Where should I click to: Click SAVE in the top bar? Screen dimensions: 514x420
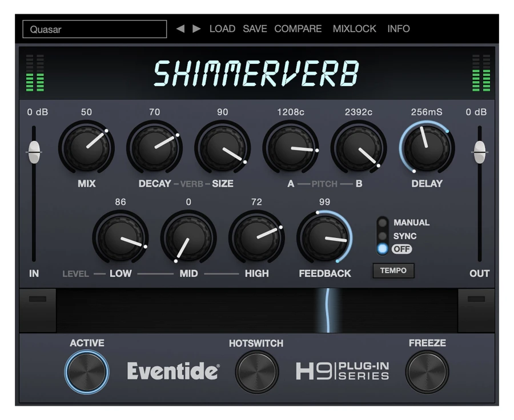(x=255, y=29)
